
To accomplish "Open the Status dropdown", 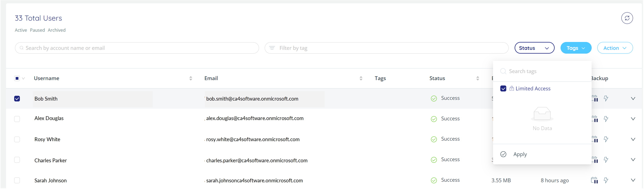I will pyautogui.click(x=534, y=48).
